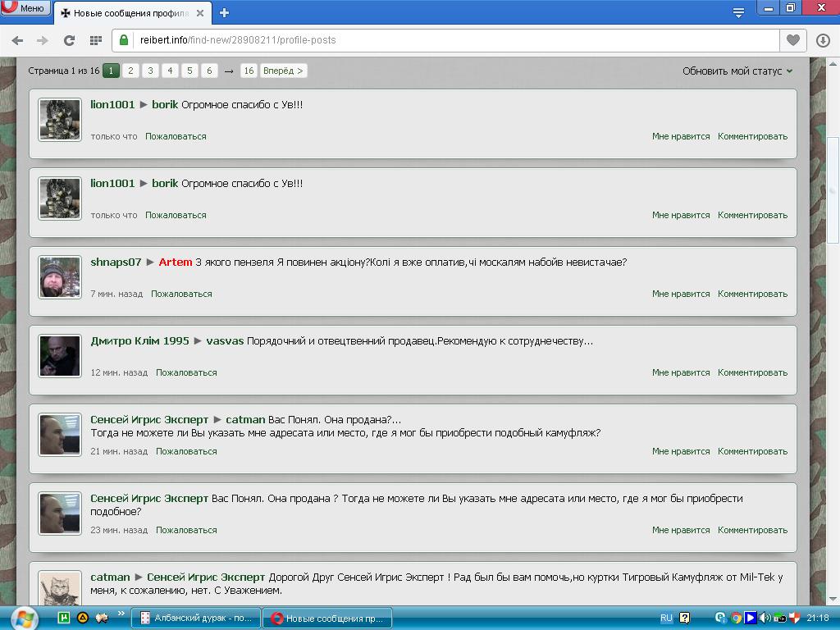Switch to Новые сообщения taskbar button
Viewport: 840px width, 630px height.
coord(328,619)
